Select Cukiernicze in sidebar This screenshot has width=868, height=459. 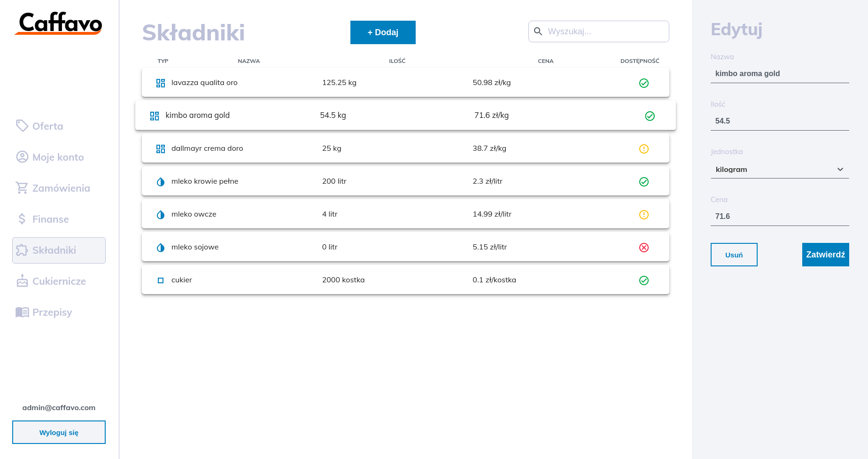(x=59, y=281)
